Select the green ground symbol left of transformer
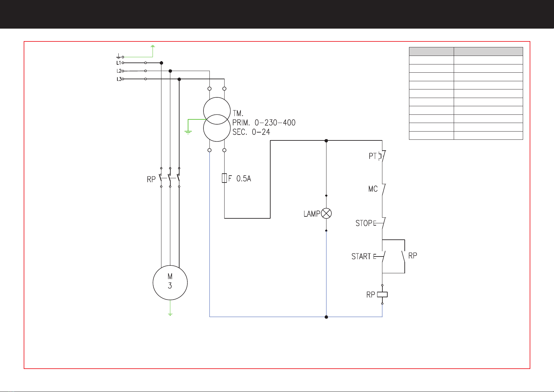The width and height of the screenshot is (554, 392). tap(188, 132)
